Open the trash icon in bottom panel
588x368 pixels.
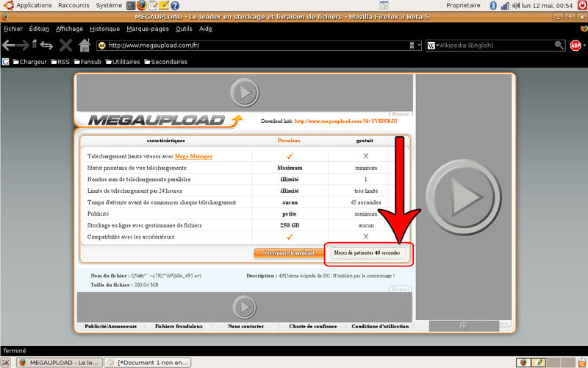tap(582, 362)
